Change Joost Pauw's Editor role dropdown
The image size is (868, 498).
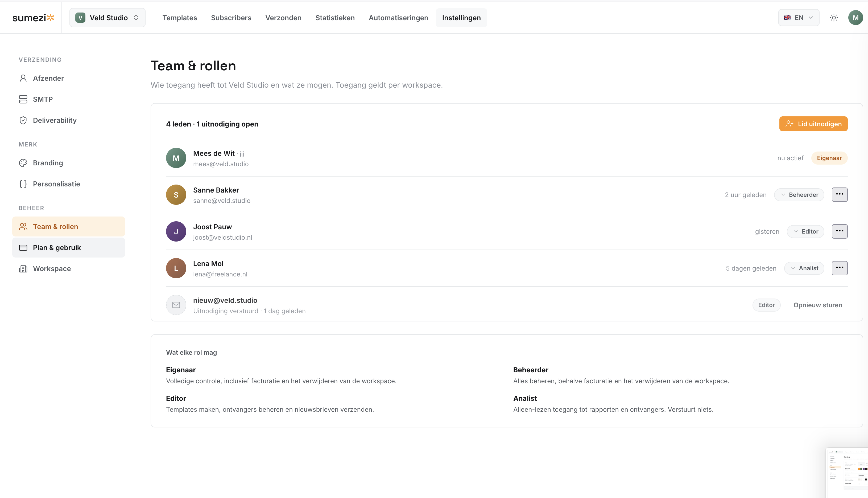pos(805,231)
